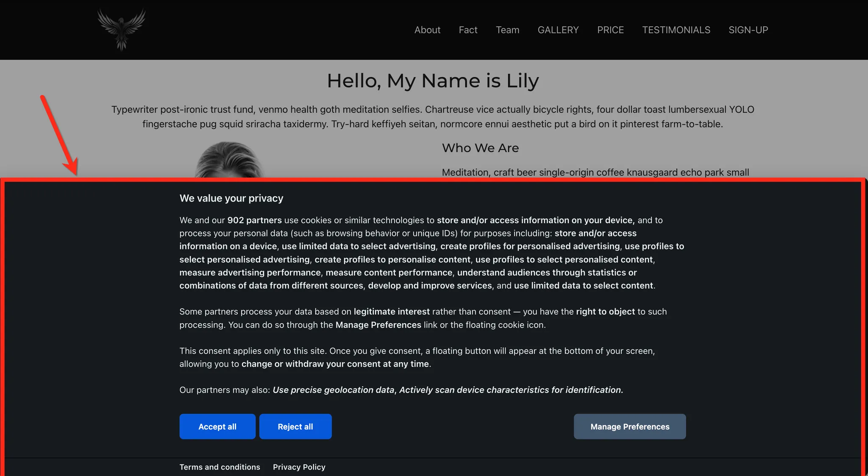Click the phoenix logo icon
Viewport: 868px width, 476px height.
(122, 29)
